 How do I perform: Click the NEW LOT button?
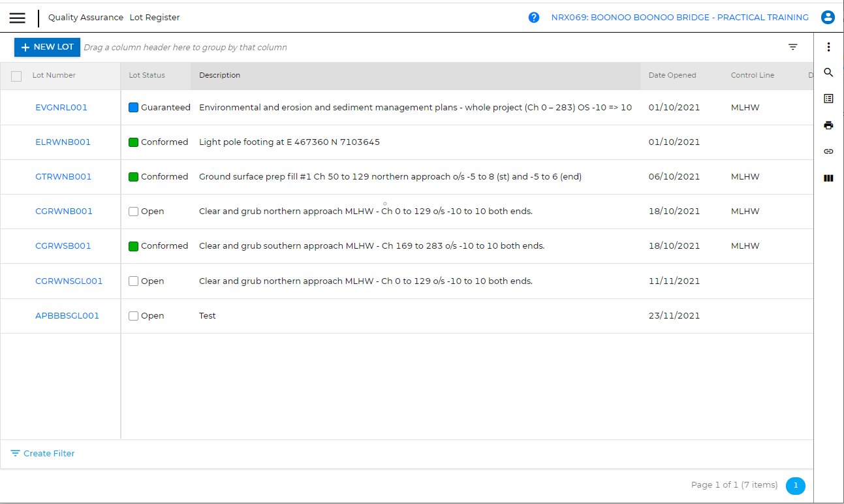[x=47, y=47]
